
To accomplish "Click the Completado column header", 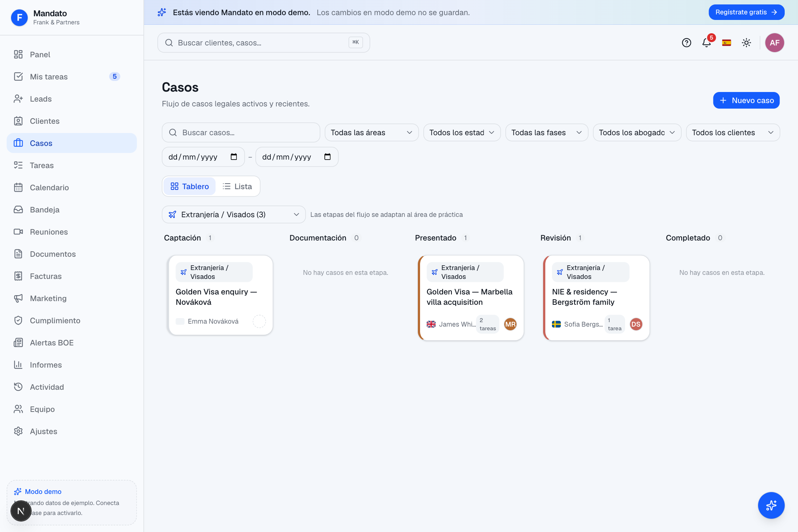I will pos(688,238).
